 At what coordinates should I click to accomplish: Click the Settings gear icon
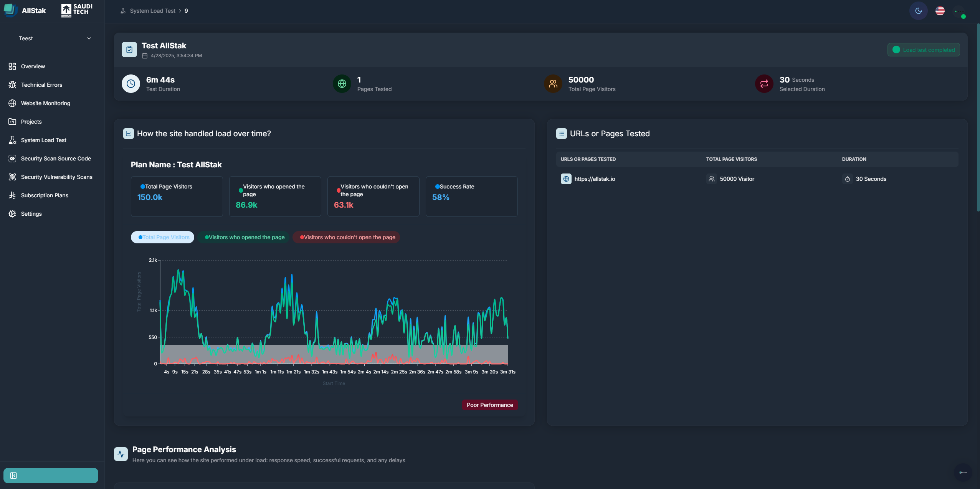(x=12, y=214)
